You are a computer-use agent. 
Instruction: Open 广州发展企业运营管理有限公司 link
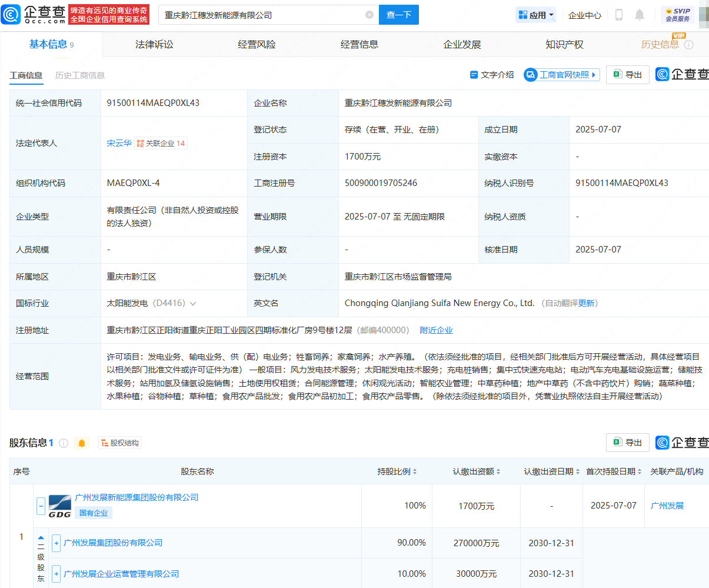click(121, 574)
